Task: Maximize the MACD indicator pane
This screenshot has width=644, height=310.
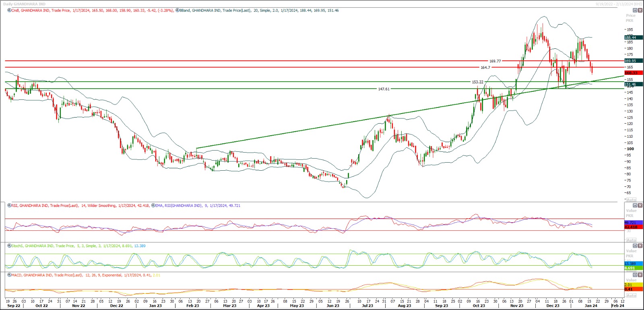Action: (x=635, y=275)
